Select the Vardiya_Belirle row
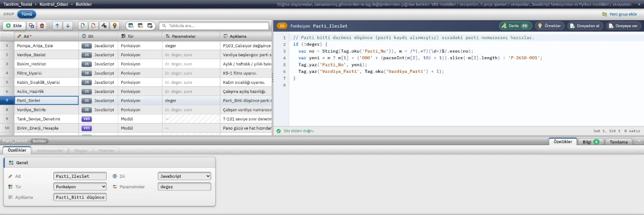 coord(136,110)
